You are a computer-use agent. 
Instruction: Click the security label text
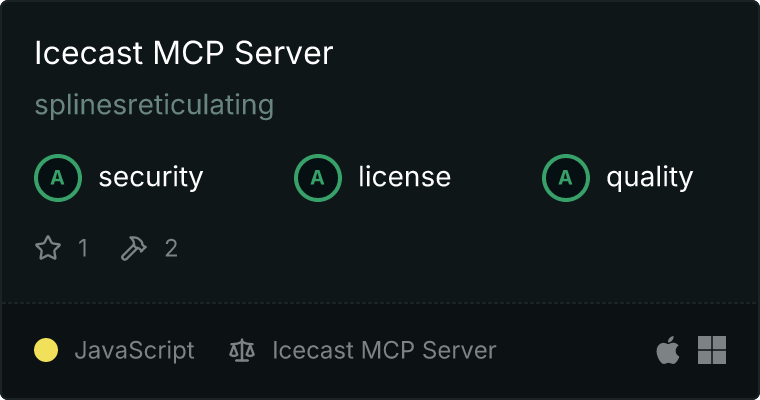click(x=151, y=177)
